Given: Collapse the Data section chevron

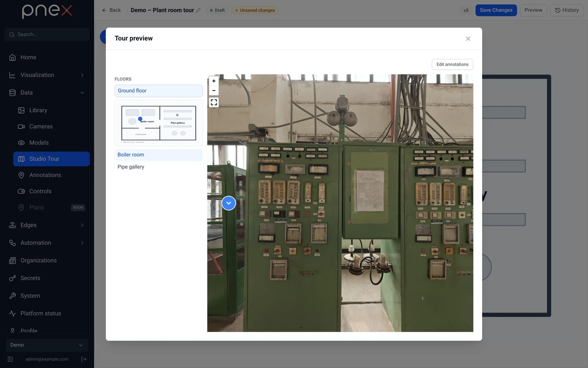Looking at the screenshot, I should click(x=82, y=93).
